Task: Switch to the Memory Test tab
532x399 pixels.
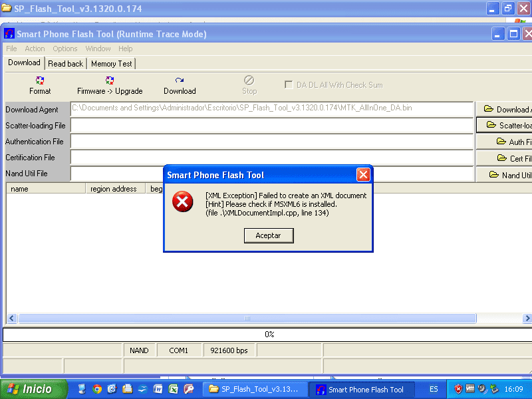Action: (x=111, y=64)
